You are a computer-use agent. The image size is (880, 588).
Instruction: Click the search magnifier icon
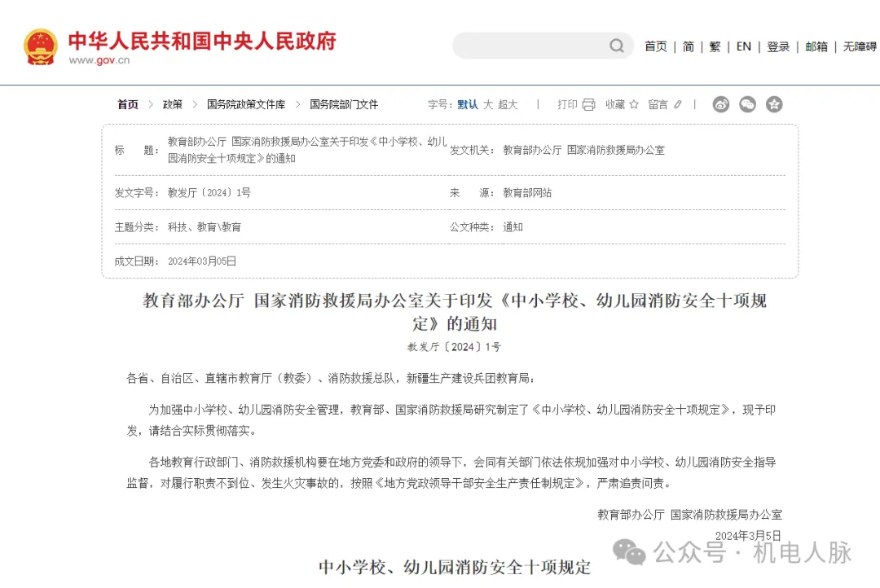point(617,46)
